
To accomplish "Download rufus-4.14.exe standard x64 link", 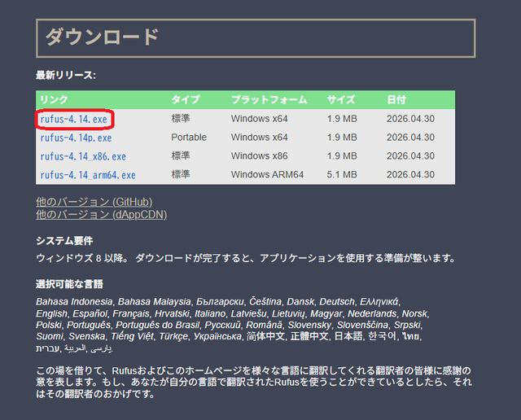I will pos(74,120).
